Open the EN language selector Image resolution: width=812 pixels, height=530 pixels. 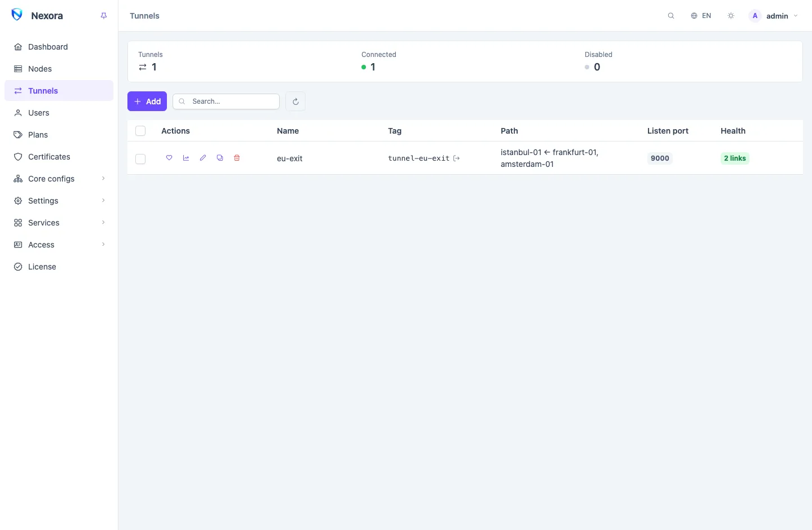coord(701,16)
